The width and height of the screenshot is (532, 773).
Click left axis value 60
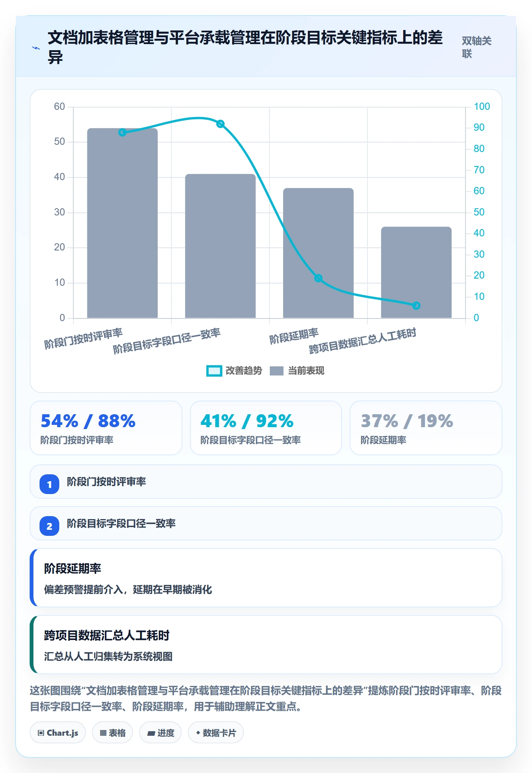point(59,106)
